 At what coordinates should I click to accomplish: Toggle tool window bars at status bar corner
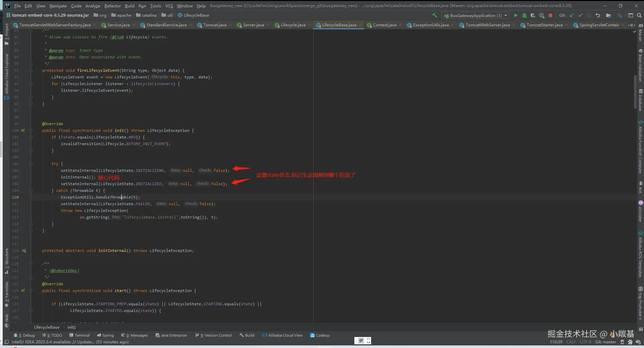point(7,342)
